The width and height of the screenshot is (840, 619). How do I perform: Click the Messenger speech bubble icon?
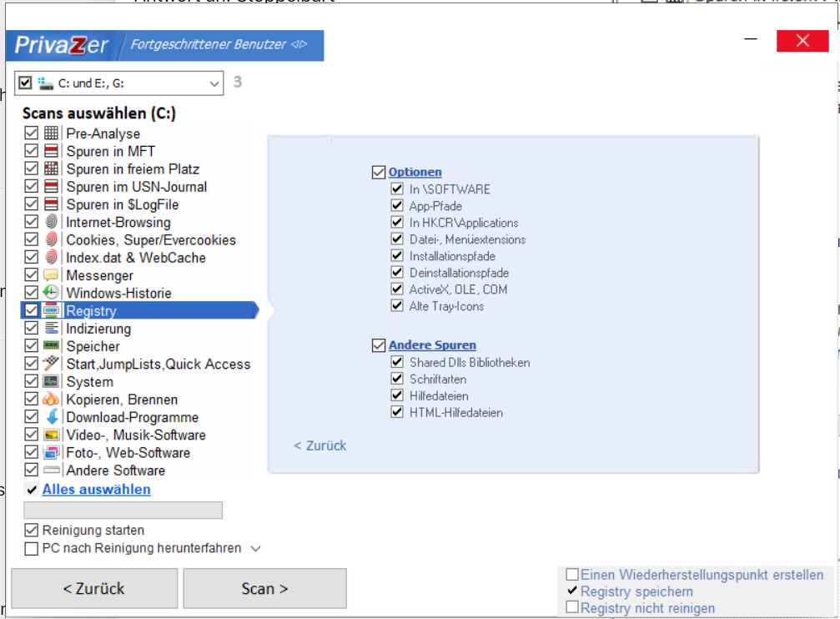[x=52, y=275]
